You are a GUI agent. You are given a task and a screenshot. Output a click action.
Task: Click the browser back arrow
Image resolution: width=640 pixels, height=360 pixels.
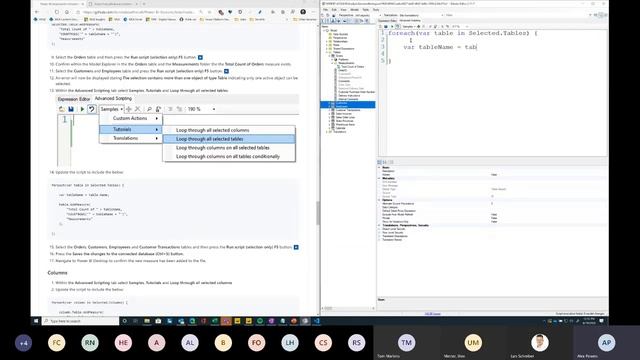[x=37, y=12]
